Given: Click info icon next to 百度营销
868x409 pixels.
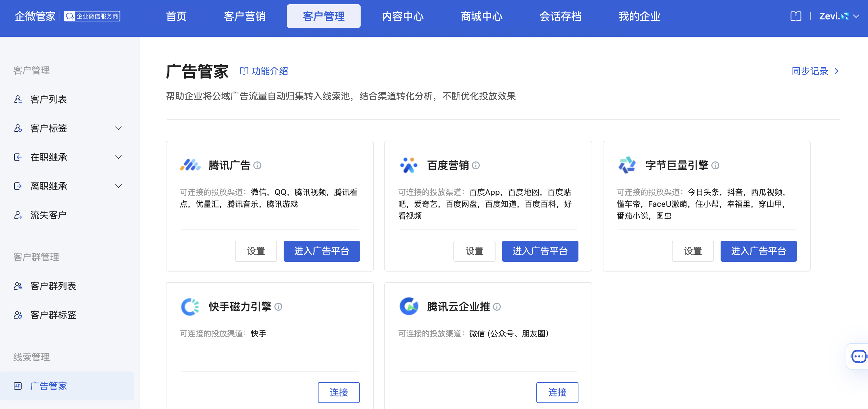Looking at the screenshot, I should (476, 165).
